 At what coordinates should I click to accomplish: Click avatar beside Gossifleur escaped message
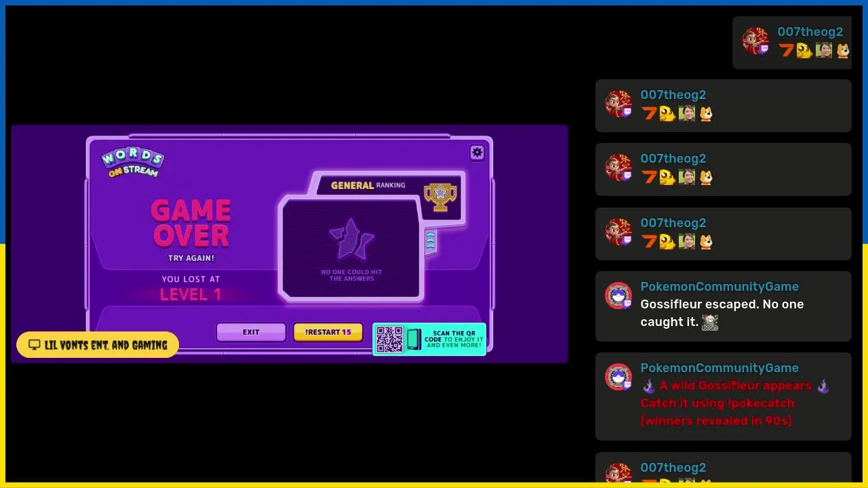click(618, 296)
